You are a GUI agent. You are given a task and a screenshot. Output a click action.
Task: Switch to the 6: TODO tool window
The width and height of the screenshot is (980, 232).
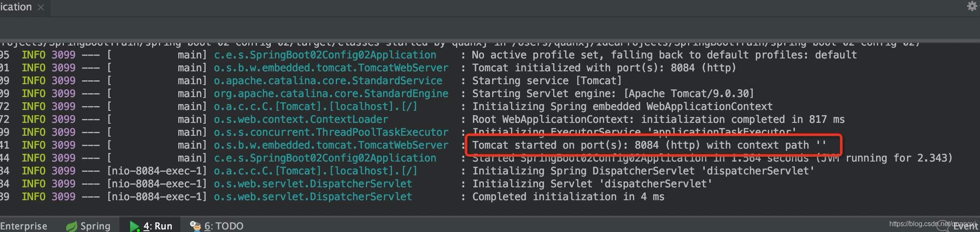[224, 226]
